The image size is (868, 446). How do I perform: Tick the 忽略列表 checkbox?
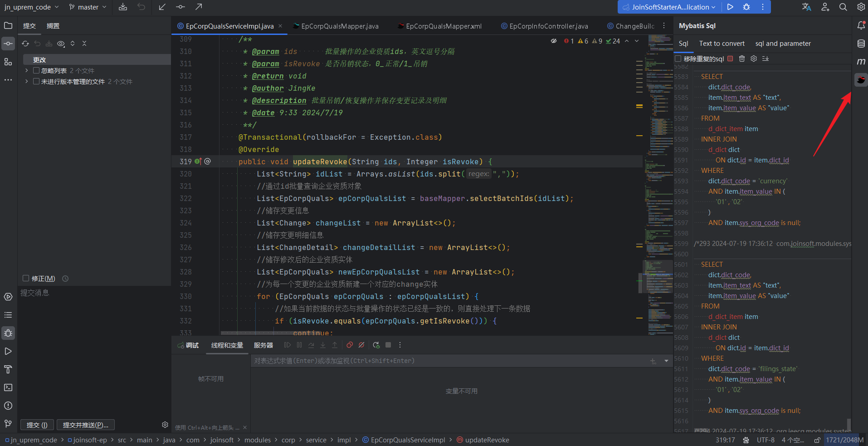[x=36, y=71]
